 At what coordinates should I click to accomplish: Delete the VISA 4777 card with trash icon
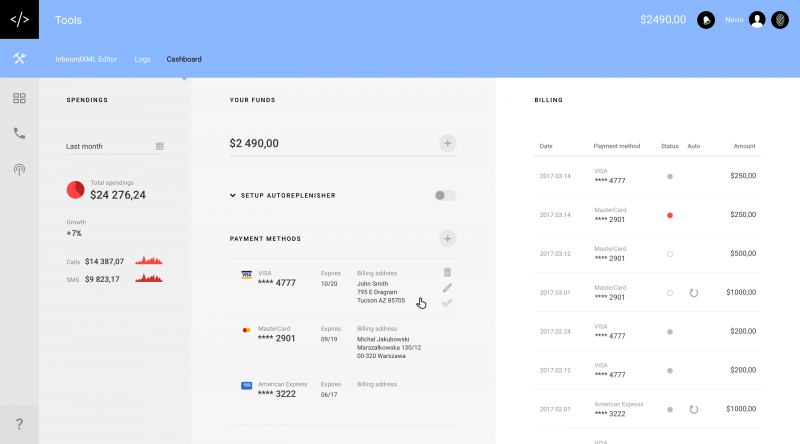(447, 272)
